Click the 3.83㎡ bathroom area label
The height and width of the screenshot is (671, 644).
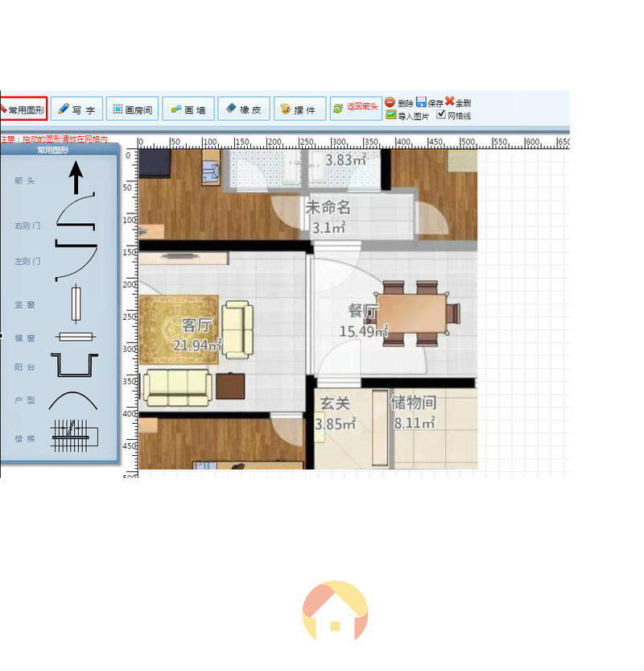[345, 159]
